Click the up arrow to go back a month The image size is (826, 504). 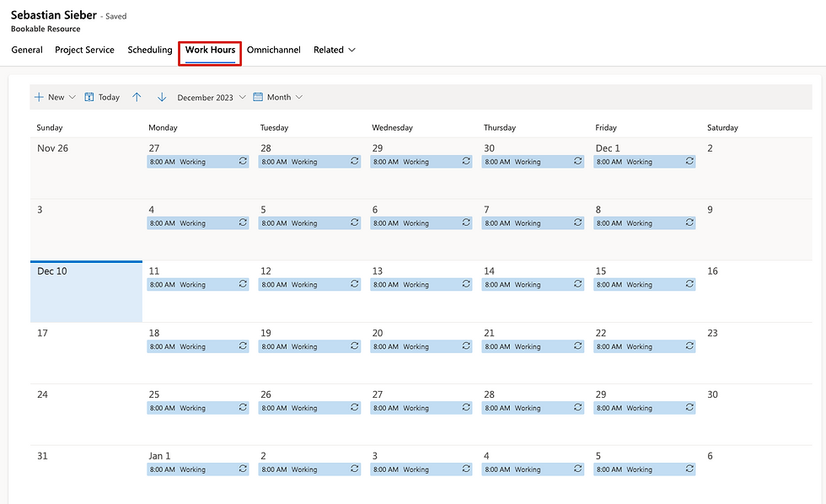[137, 97]
